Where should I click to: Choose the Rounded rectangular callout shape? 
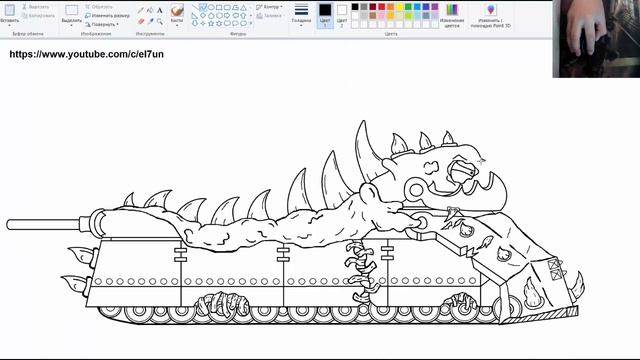click(x=227, y=23)
